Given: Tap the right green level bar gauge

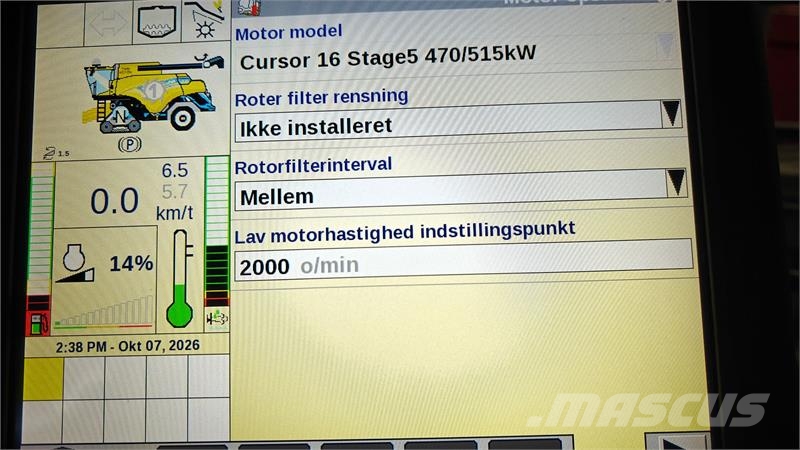Looking at the screenshot, I should coord(217,231).
